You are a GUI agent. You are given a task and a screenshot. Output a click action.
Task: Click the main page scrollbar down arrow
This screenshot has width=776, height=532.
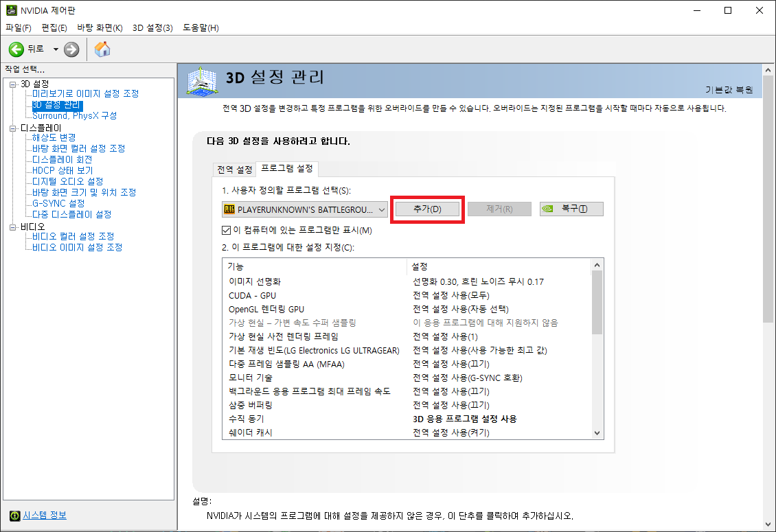point(768,524)
